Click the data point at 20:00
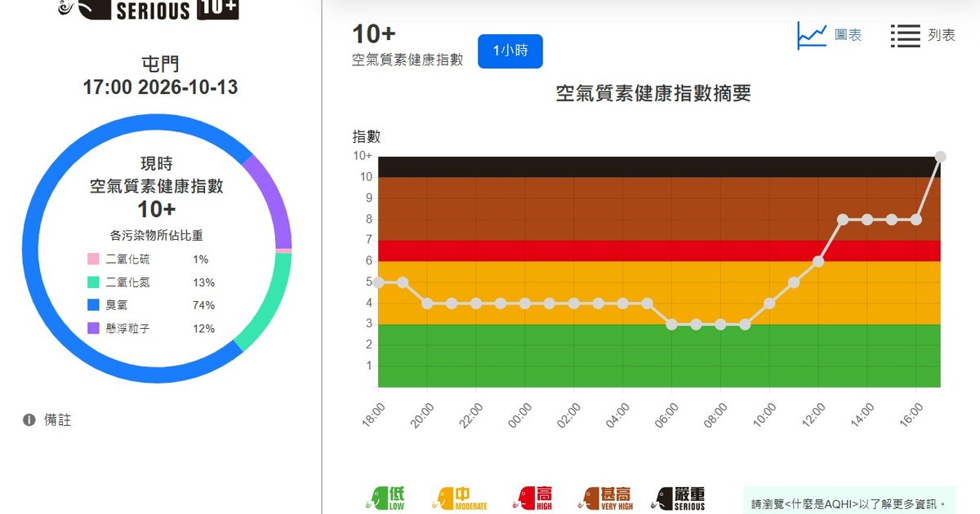 click(x=427, y=304)
